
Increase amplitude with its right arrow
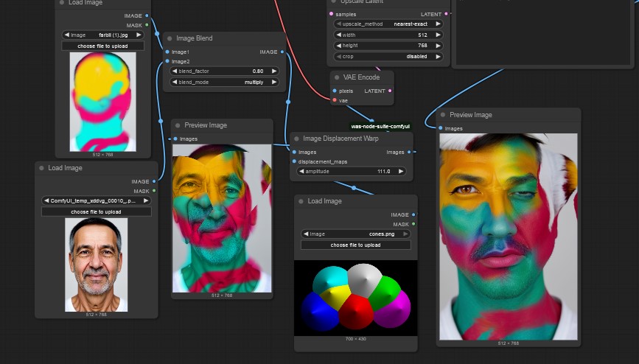[401, 172]
